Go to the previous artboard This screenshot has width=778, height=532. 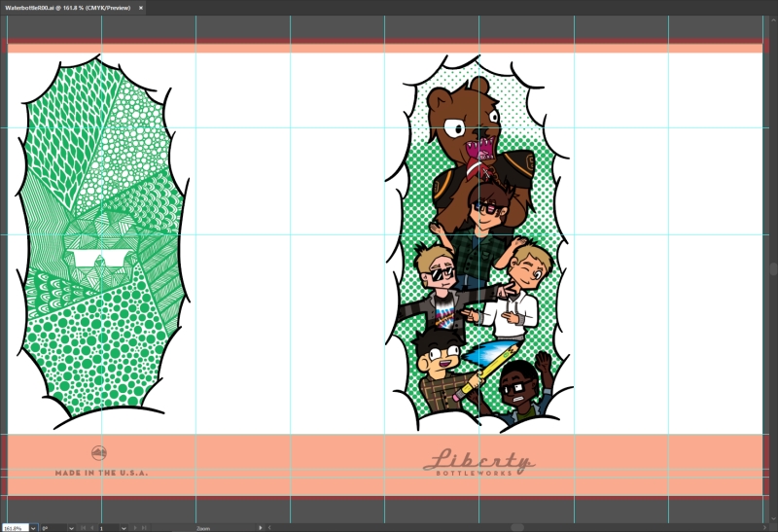(91, 527)
